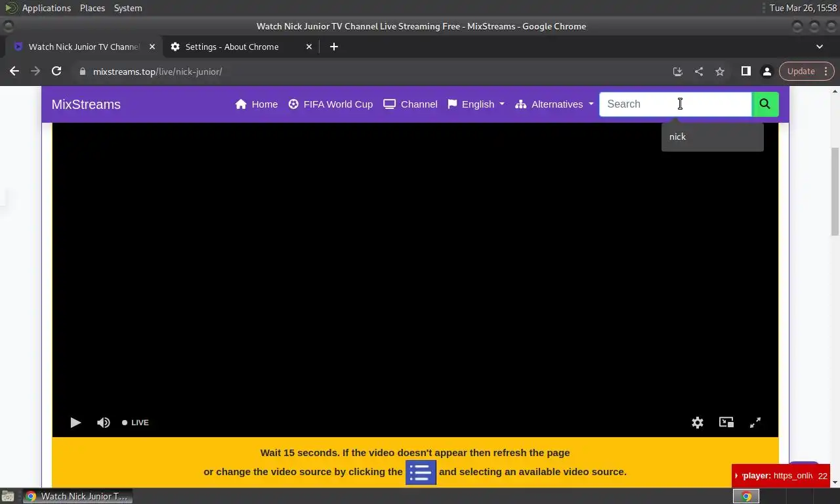Open the Channel page link

[410, 104]
